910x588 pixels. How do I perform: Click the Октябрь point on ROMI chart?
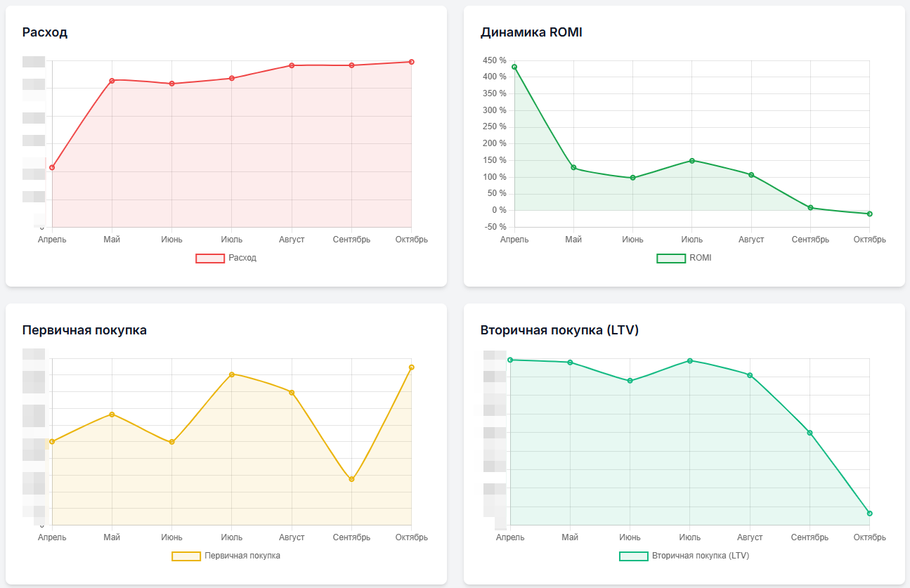click(x=869, y=214)
